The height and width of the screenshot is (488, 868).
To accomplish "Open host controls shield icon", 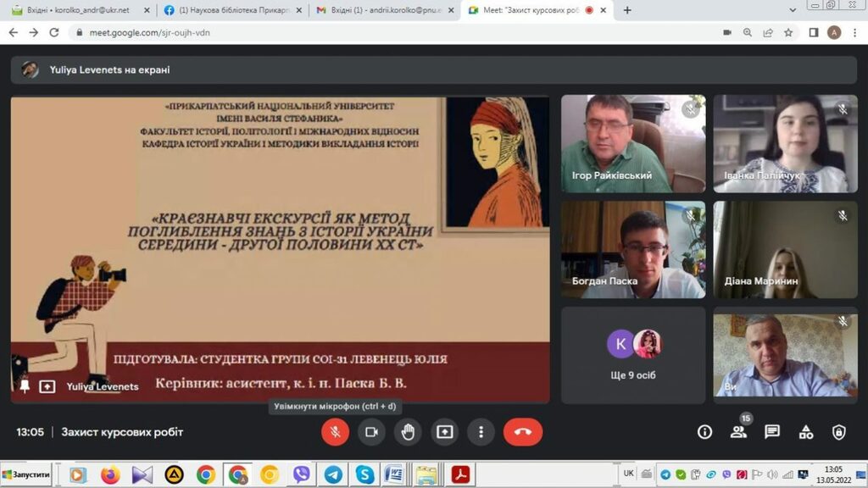I will coord(838,432).
